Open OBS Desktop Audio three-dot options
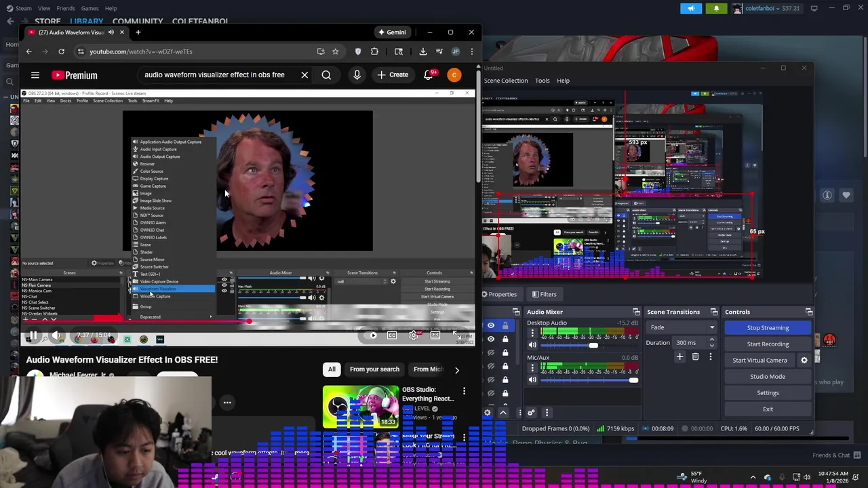868x488 pixels. coord(532,333)
